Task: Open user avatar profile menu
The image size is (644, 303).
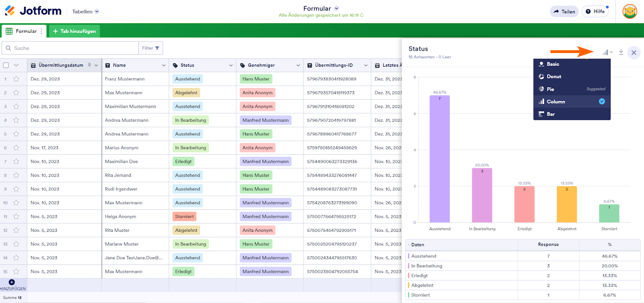Action: coord(630,12)
